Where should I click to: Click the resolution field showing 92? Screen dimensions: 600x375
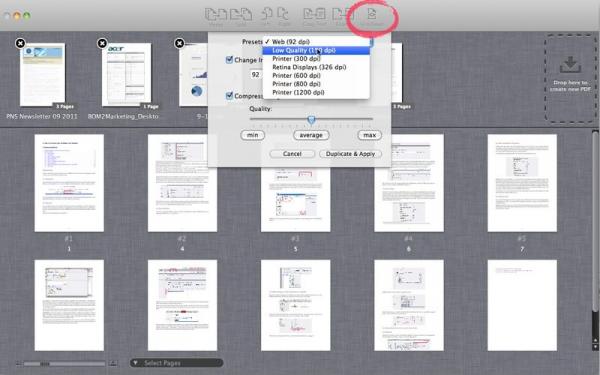click(256, 75)
